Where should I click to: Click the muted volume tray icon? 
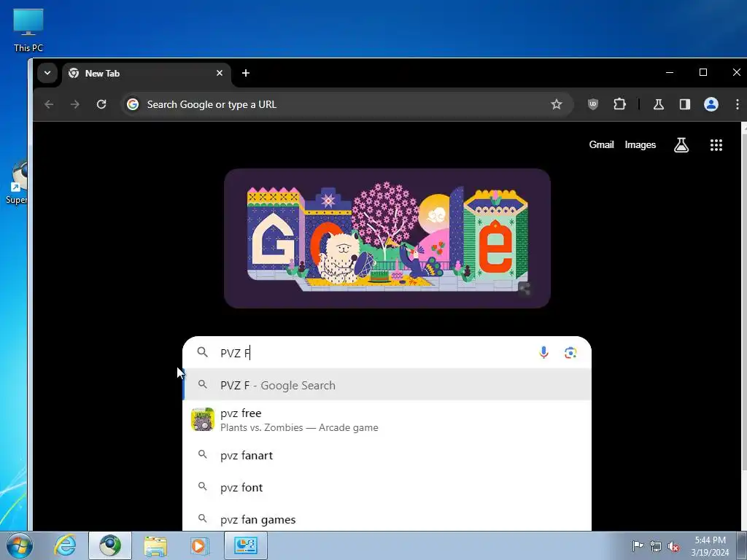[x=673, y=546]
